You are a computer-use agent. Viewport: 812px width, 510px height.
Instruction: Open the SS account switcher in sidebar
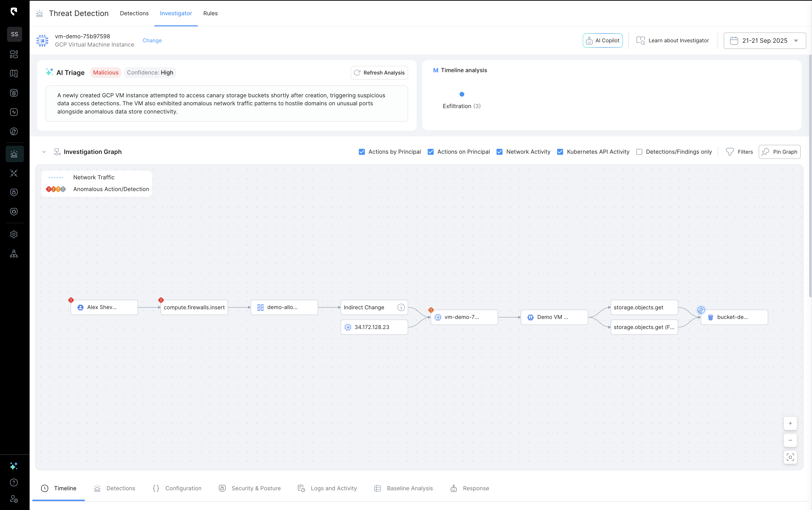point(15,34)
